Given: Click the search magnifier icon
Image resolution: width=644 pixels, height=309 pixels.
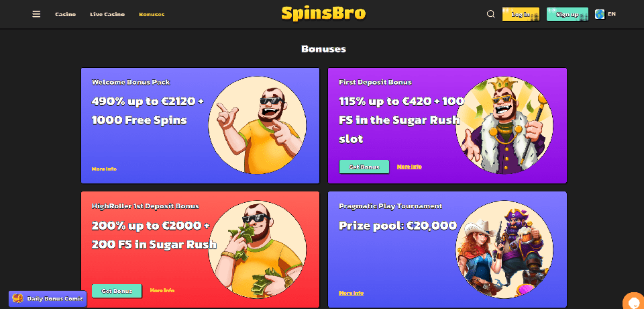Looking at the screenshot, I should click(x=491, y=14).
